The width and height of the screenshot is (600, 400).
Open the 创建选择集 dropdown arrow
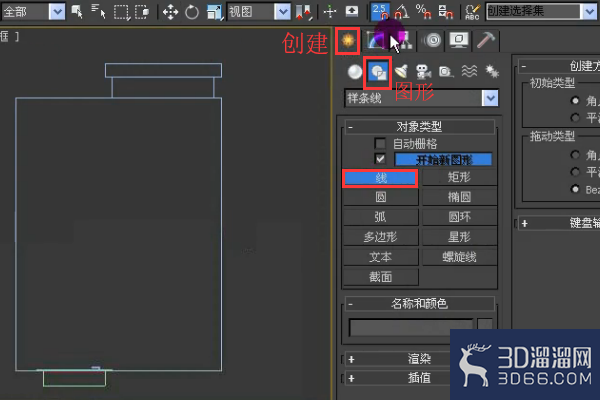point(590,11)
